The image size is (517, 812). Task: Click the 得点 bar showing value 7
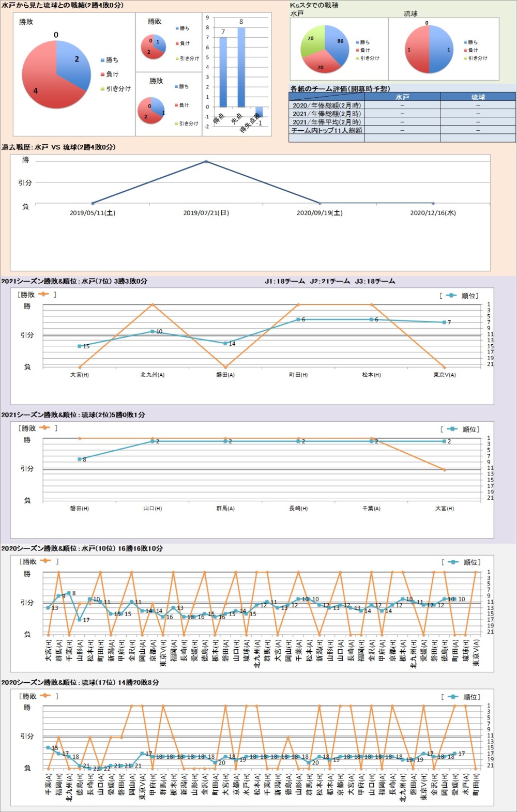[223, 72]
